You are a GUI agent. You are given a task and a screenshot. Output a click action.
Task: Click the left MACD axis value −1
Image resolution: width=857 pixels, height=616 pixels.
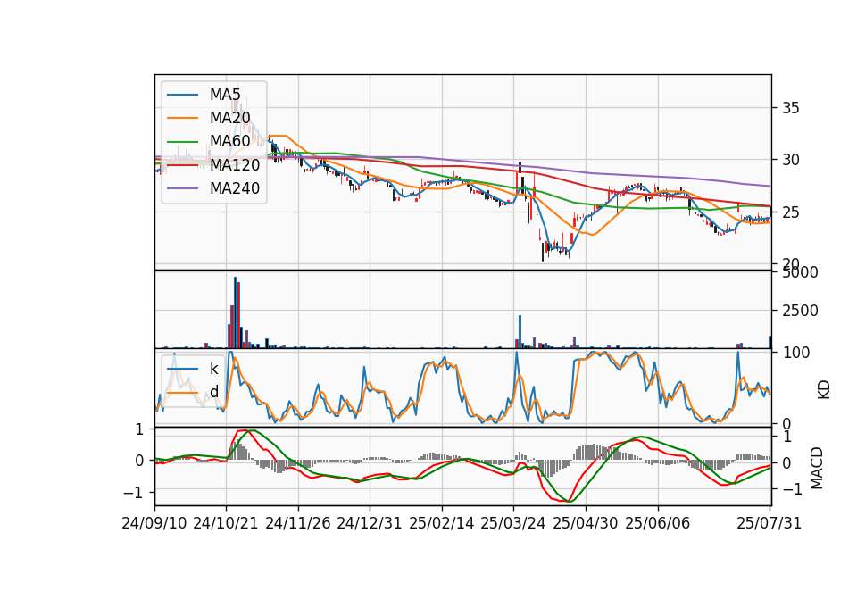coord(133,493)
